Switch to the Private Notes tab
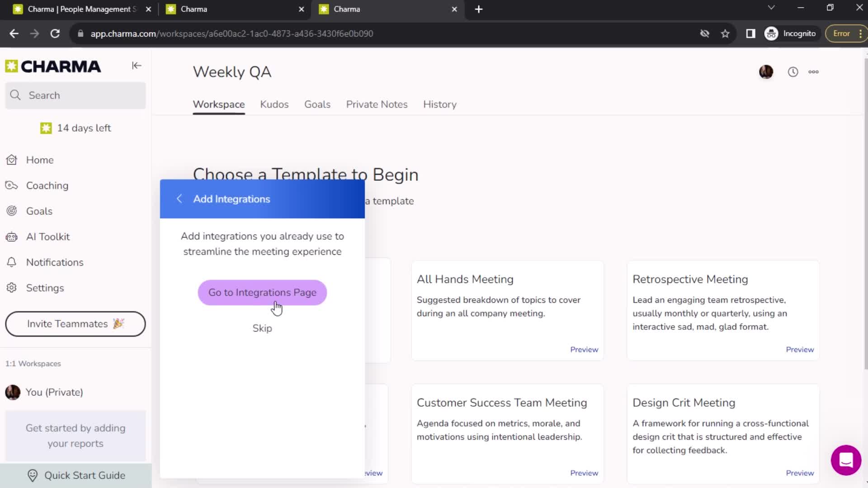The height and width of the screenshot is (488, 868). click(x=377, y=104)
